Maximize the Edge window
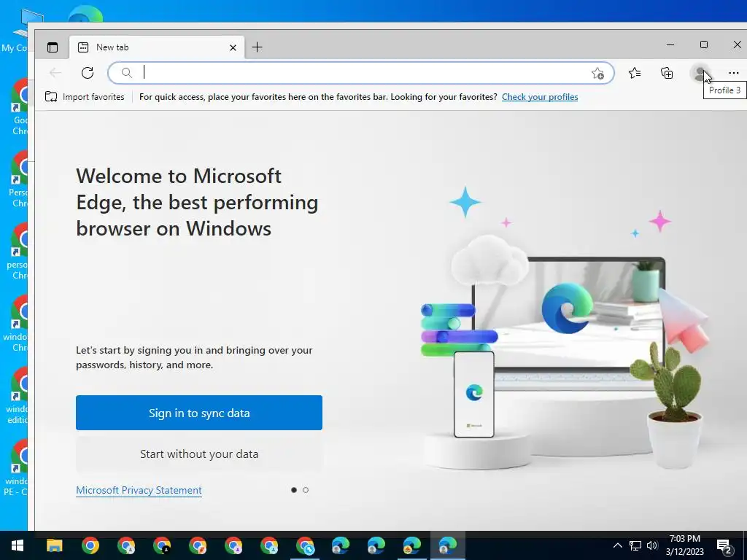747x560 pixels. [x=704, y=44]
